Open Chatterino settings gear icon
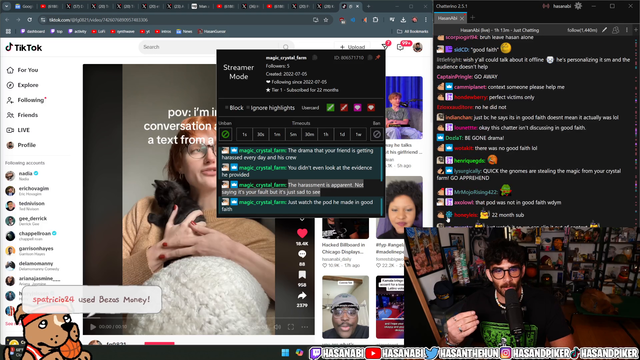 pos(578,6)
